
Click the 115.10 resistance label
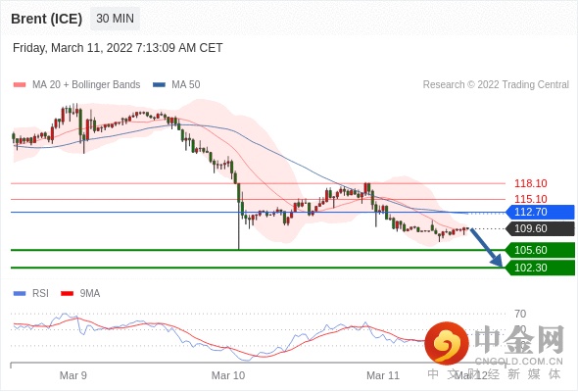[531, 199]
